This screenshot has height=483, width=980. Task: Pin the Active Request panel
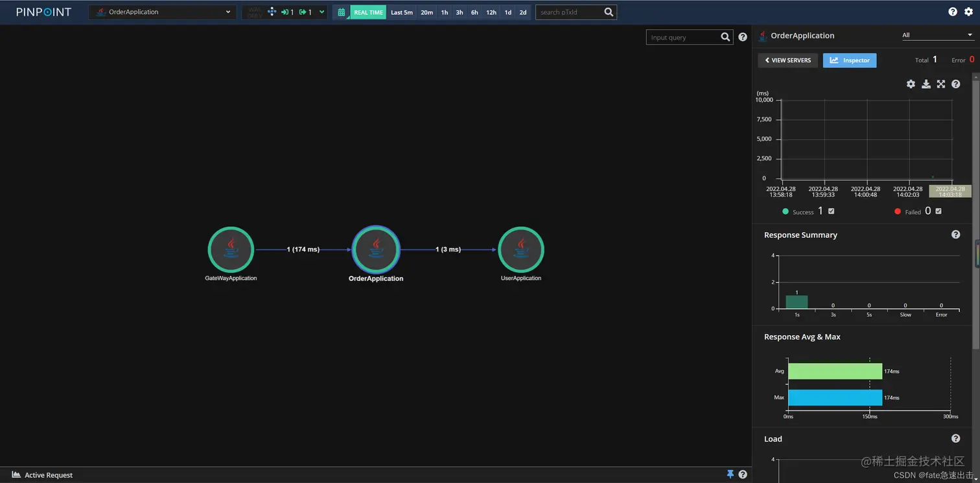pyautogui.click(x=730, y=475)
